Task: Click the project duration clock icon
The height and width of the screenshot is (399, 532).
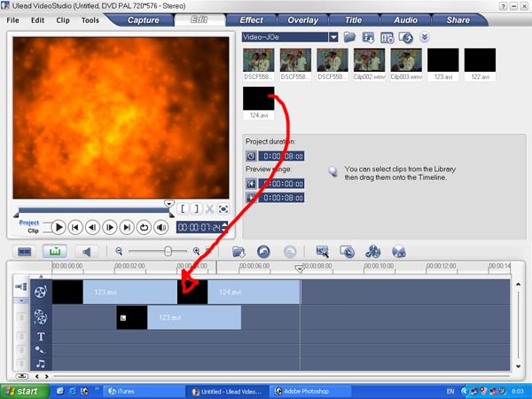Action: click(x=251, y=156)
